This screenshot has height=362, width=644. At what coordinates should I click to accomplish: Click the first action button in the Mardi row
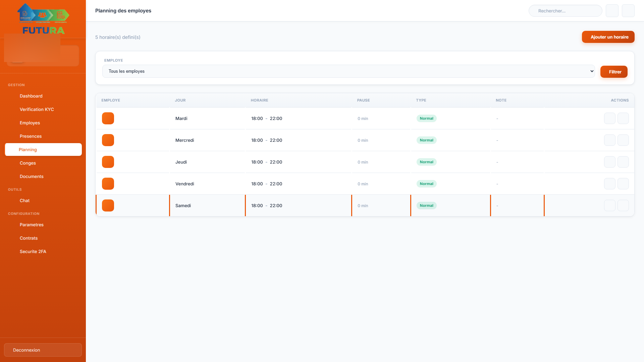point(609,118)
